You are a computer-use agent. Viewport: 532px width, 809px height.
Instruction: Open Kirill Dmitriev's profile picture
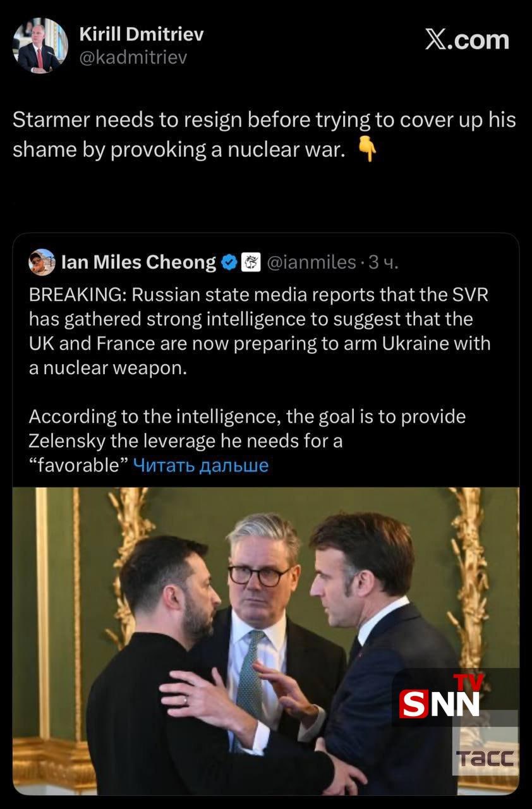[x=40, y=46]
